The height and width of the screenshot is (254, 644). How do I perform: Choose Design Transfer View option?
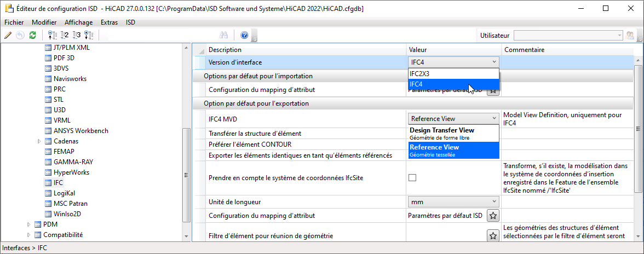click(x=453, y=134)
